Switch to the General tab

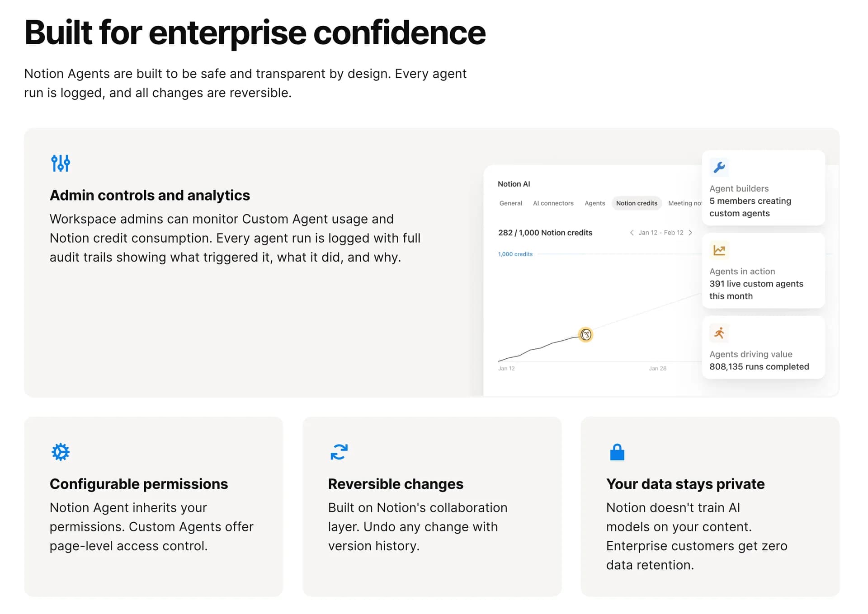tap(510, 203)
